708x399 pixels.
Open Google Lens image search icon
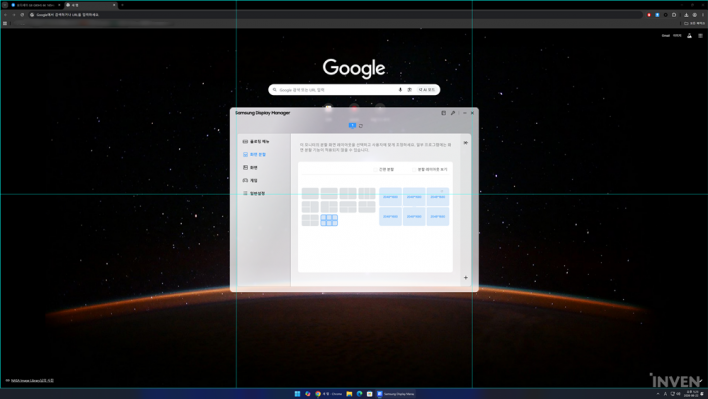tap(410, 90)
